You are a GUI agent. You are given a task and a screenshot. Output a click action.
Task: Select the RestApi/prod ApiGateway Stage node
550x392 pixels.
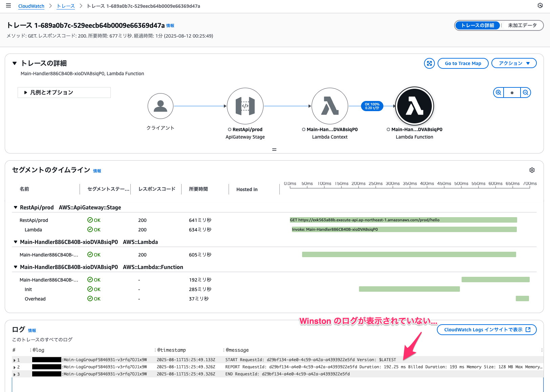(245, 106)
